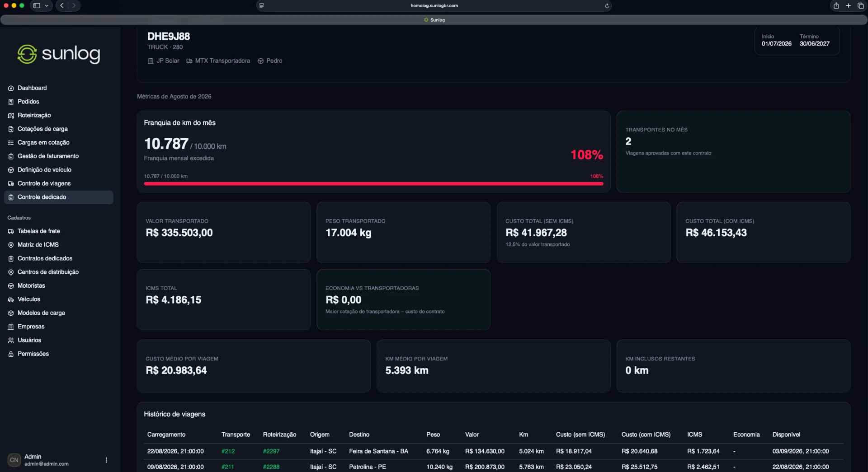The width and height of the screenshot is (868, 472).
Task: Open transport link #212
Action: (x=228, y=451)
